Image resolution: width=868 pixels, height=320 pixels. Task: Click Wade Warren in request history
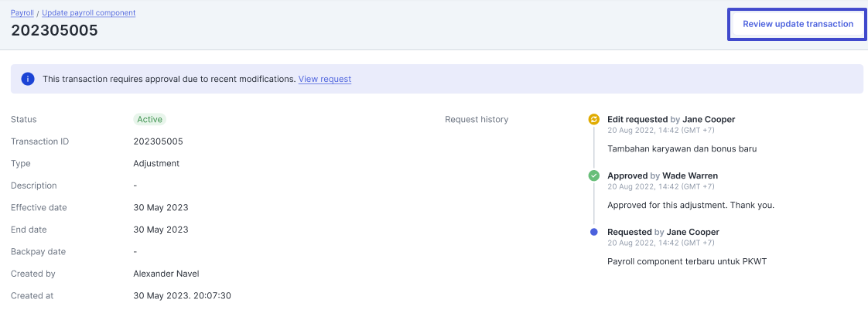point(690,175)
